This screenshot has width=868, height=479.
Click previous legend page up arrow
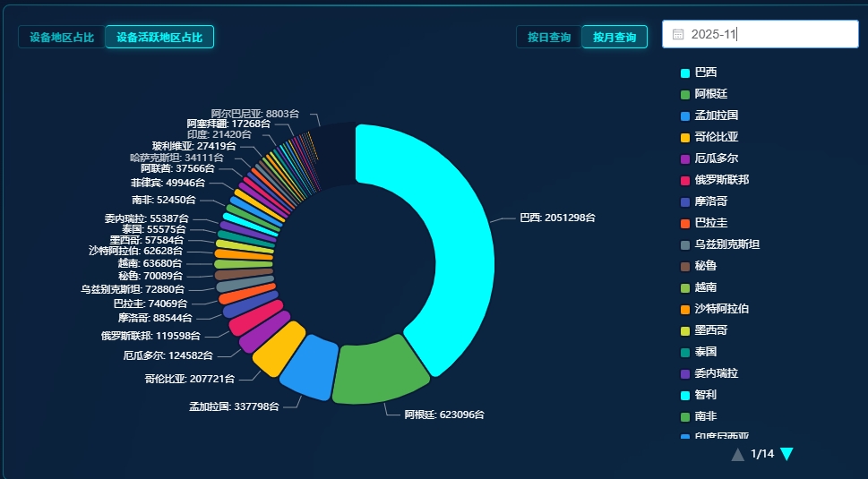coord(737,454)
